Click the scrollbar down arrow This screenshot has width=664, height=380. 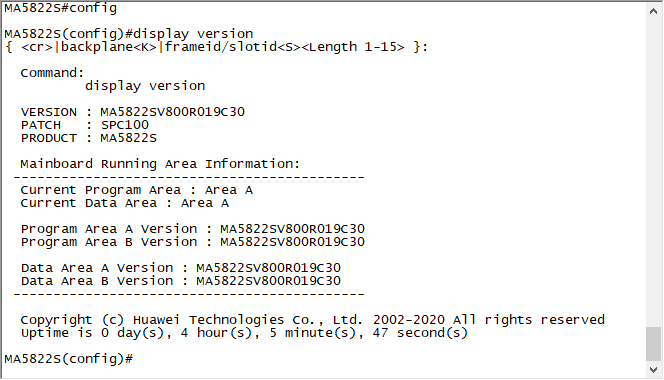pos(653,369)
